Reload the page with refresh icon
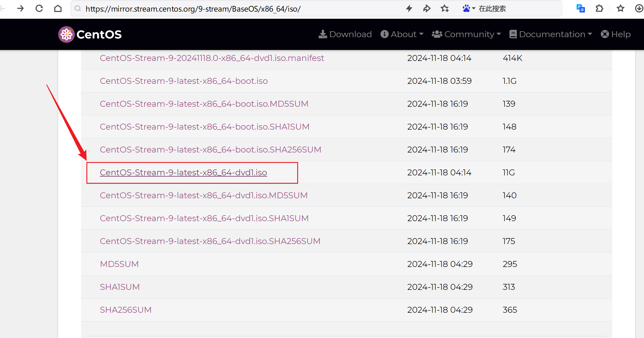 click(39, 8)
